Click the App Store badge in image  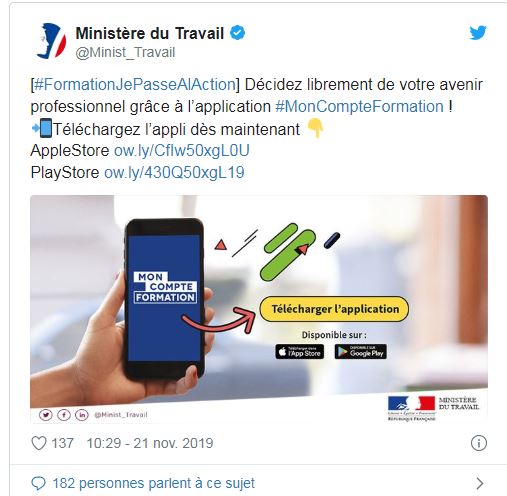(300, 352)
